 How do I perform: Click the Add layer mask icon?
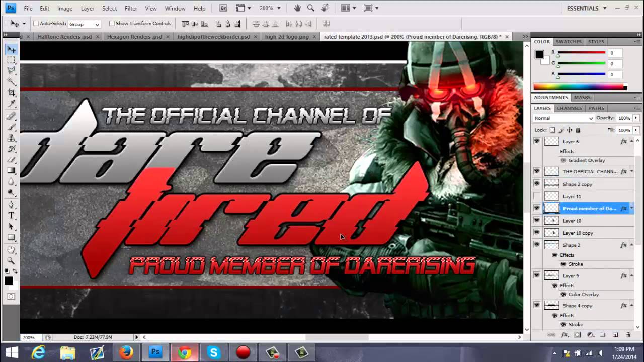(577, 335)
